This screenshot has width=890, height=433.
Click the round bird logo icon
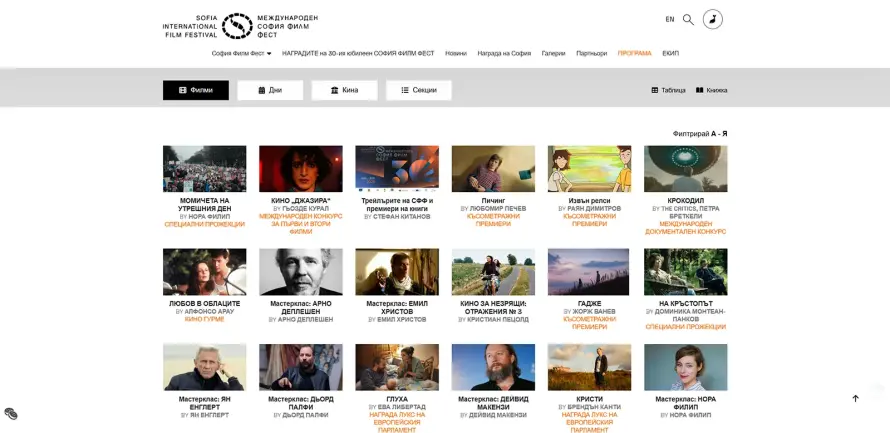[712, 19]
